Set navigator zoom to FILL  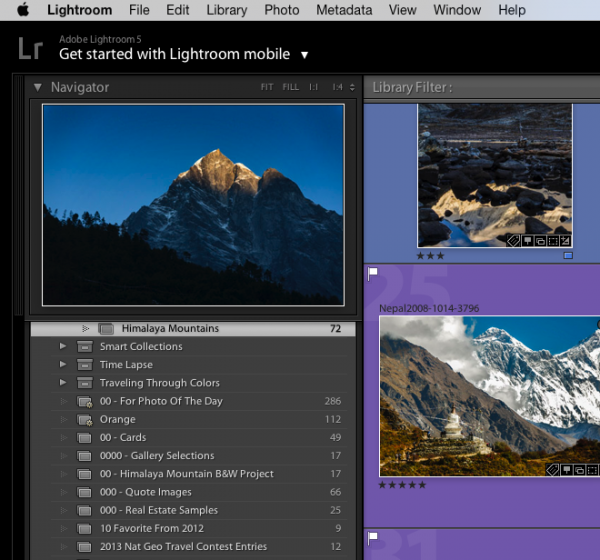point(290,88)
